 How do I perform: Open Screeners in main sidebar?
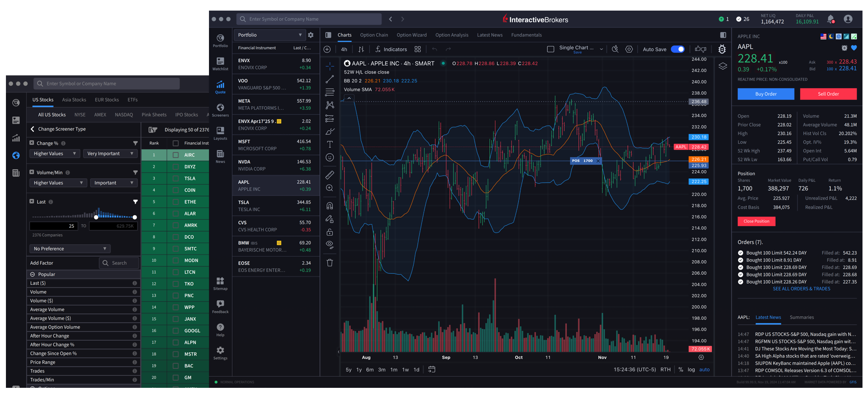[x=220, y=110]
